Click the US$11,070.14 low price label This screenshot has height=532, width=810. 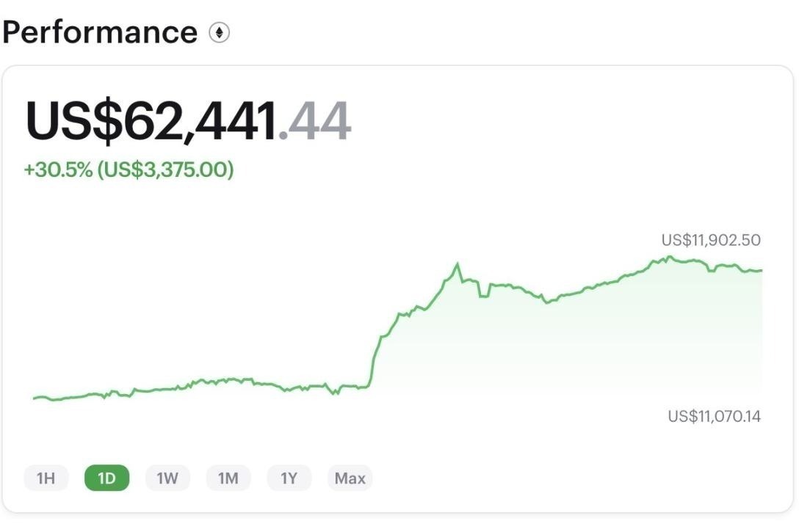coord(714,417)
